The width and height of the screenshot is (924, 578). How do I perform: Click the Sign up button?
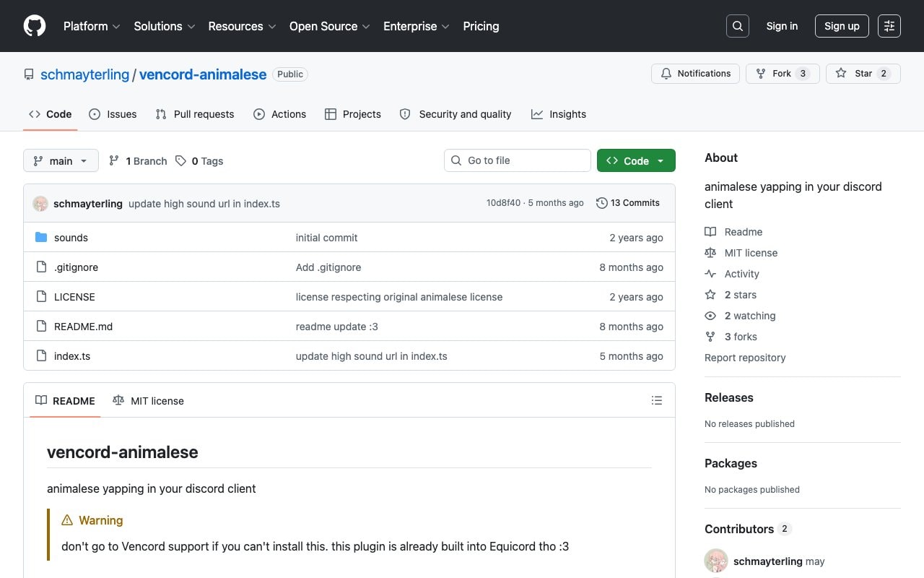tap(842, 26)
